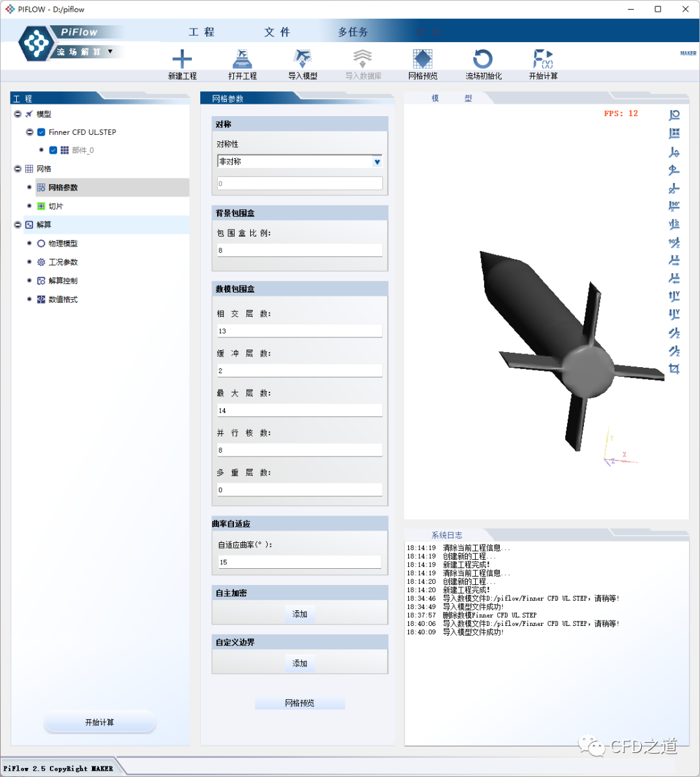Viewport: 700px width, 777px height.
Task: Select the 模型 viewport tab
Action: pos(452,98)
